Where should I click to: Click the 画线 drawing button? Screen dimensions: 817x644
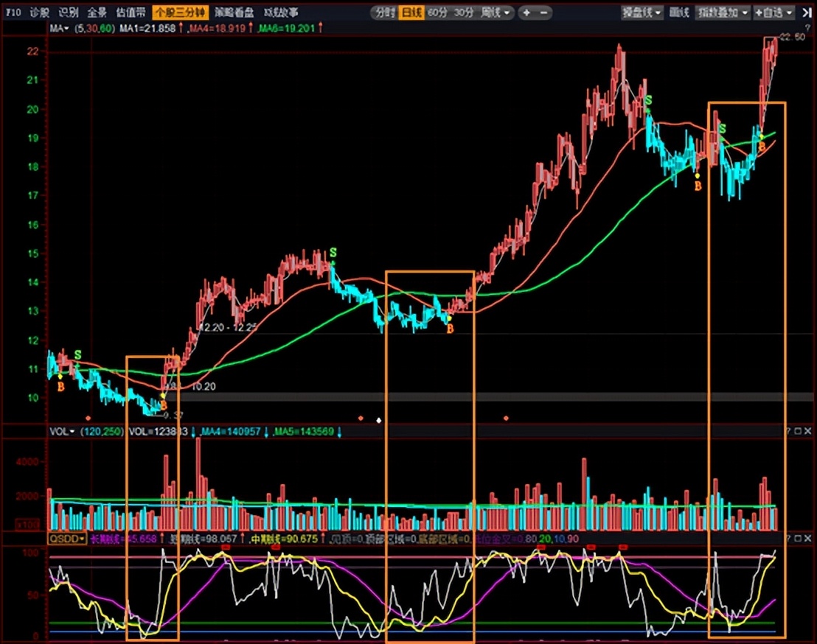(x=678, y=13)
